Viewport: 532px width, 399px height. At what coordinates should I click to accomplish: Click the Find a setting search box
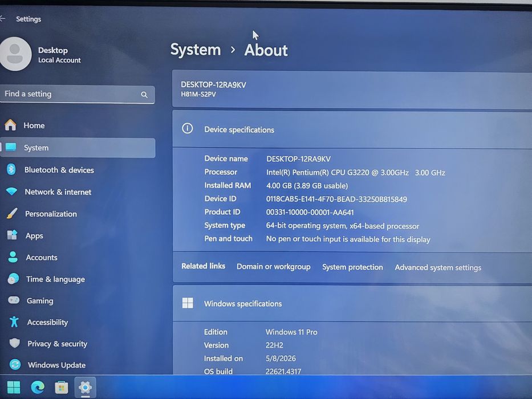pyautogui.click(x=78, y=94)
